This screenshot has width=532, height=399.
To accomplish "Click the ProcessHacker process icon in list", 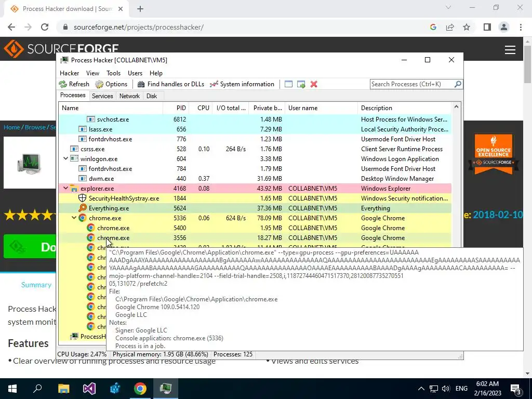I will [74, 336].
